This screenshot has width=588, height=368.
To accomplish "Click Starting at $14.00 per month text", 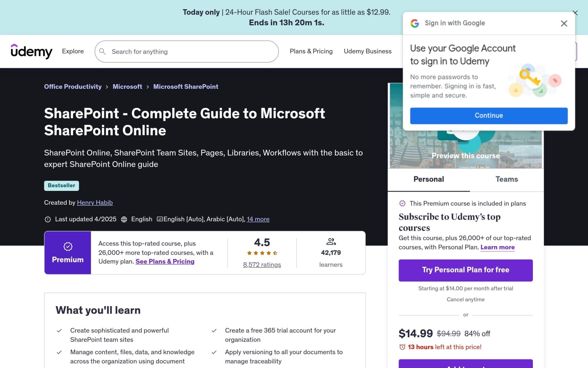I will 465,288.
